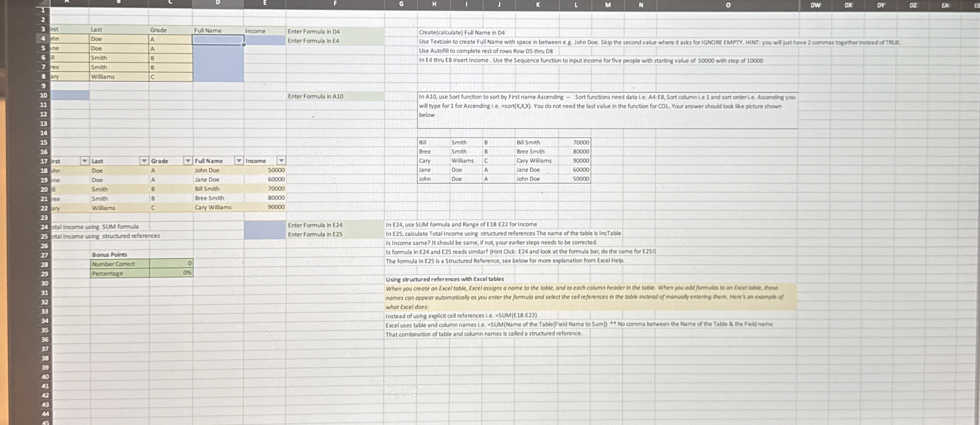Open the Grade column filter dropdown arrow

[x=188, y=161]
